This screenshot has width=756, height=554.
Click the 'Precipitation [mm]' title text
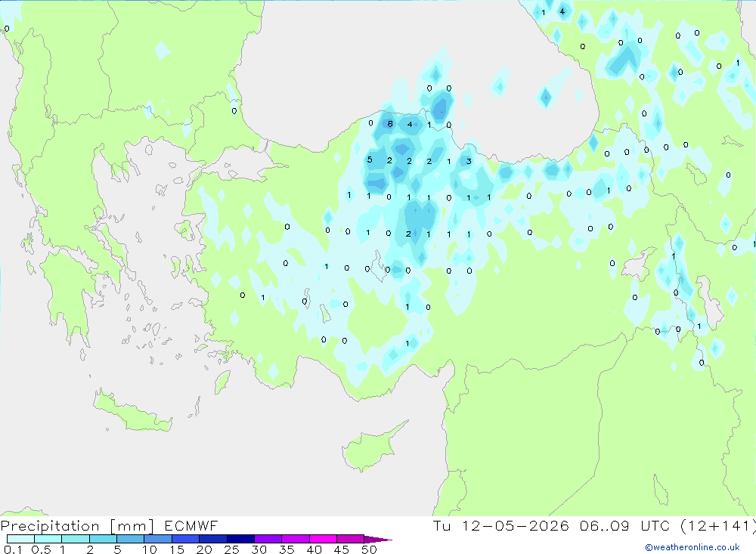77,526
